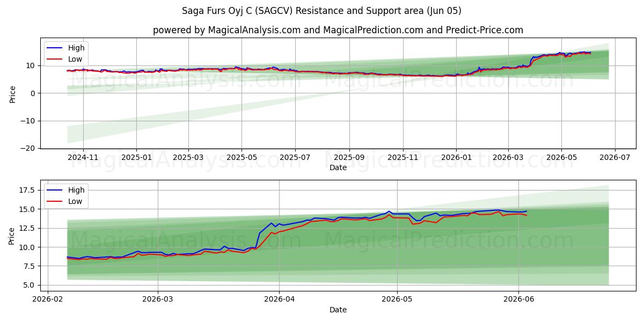Image resolution: width=644 pixels, height=322 pixels.
Task: Click the '2026-06' tick label in the bottom chart
Action: pyautogui.click(x=518, y=299)
